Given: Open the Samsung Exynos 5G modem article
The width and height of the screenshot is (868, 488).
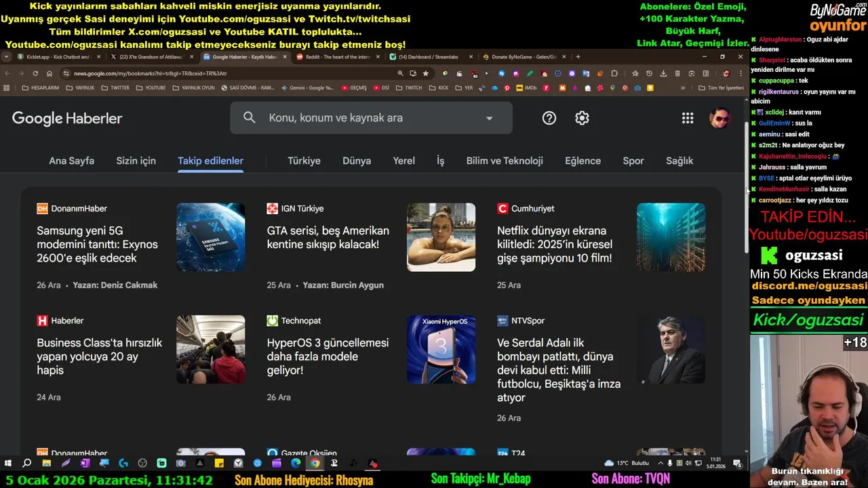Looking at the screenshot, I should click(97, 244).
